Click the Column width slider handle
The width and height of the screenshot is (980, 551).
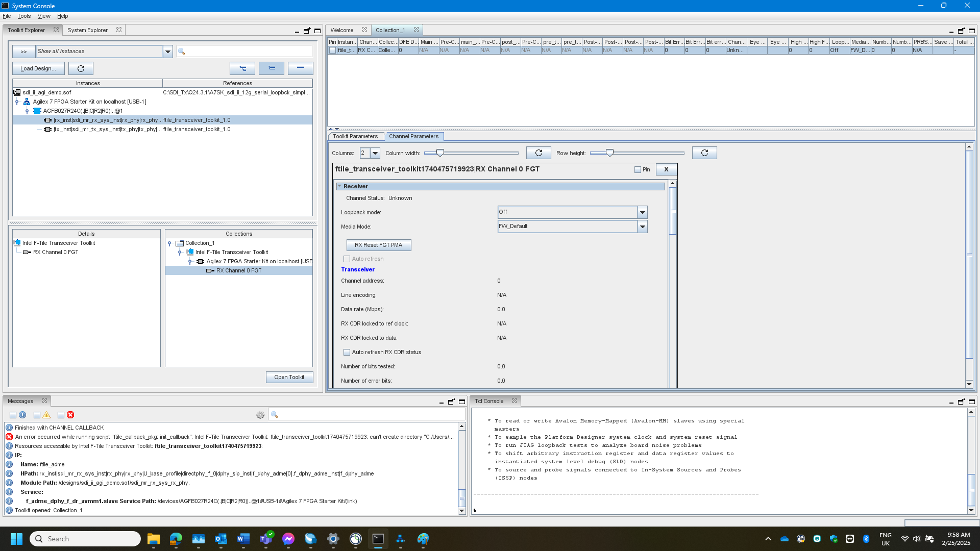(x=440, y=153)
